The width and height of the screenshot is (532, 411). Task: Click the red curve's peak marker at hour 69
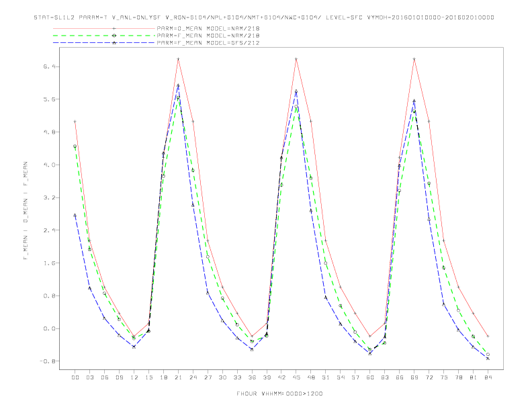[x=414, y=59]
